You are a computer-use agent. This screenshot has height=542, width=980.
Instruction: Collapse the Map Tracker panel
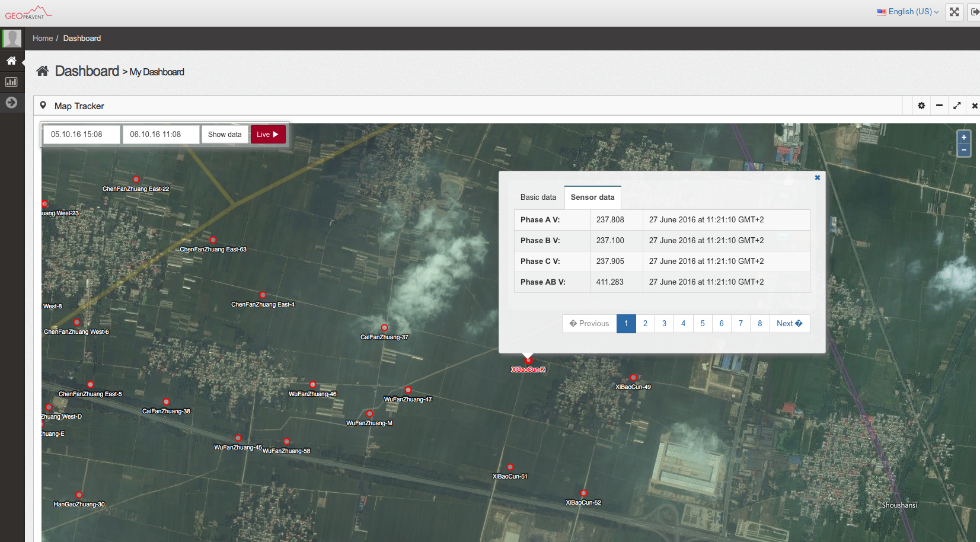coord(939,106)
